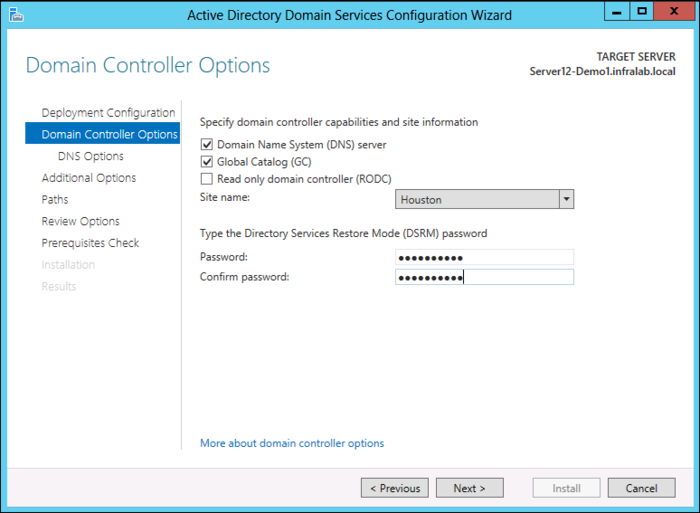700x513 pixels.
Task: Toggle the Global Catalog (GC) checkbox
Action: [207, 162]
